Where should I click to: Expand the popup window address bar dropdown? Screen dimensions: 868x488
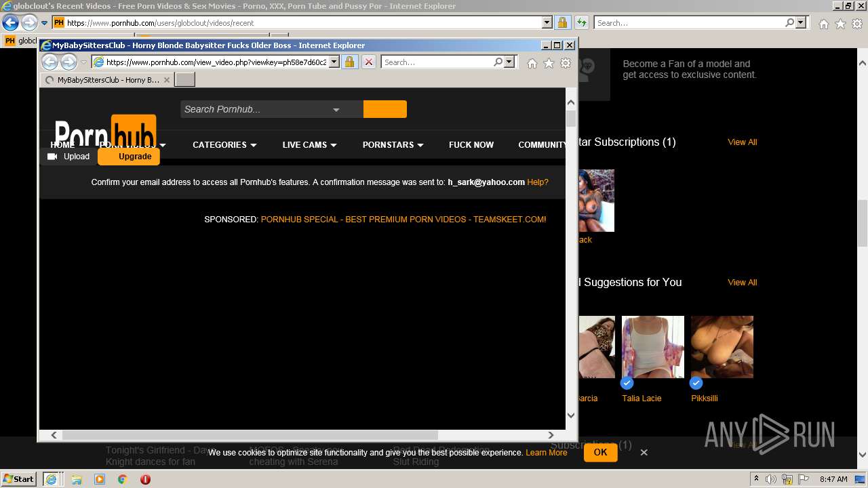pos(334,62)
